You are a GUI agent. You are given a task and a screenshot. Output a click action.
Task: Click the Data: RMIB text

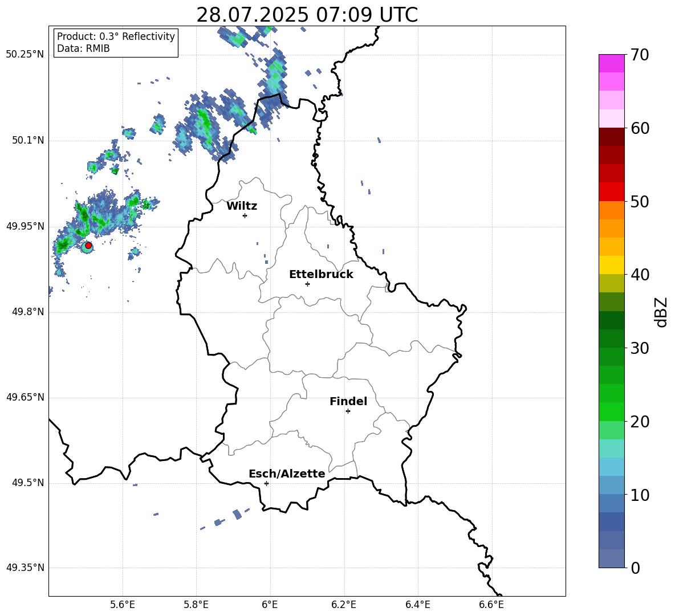(83, 48)
